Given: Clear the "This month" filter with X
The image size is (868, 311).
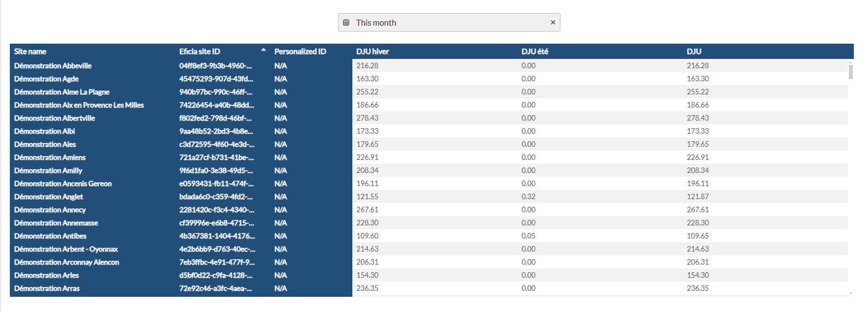Looking at the screenshot, I should (x=553, y=22).
